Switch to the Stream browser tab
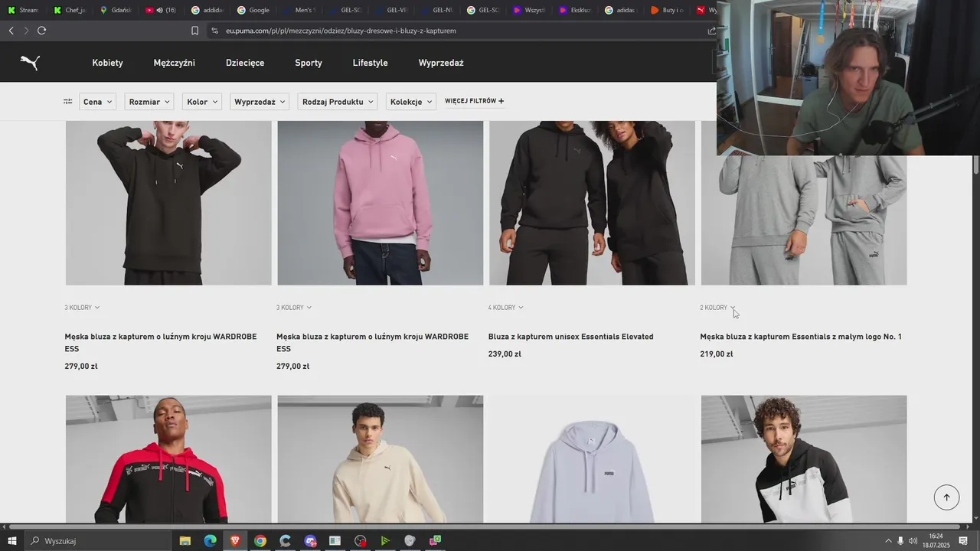 (x=23, y=10)
